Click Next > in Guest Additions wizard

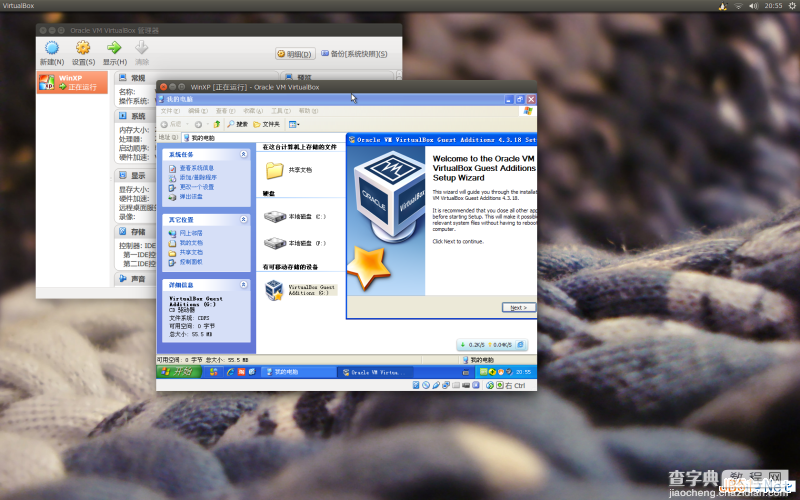[x=518, y=307]
